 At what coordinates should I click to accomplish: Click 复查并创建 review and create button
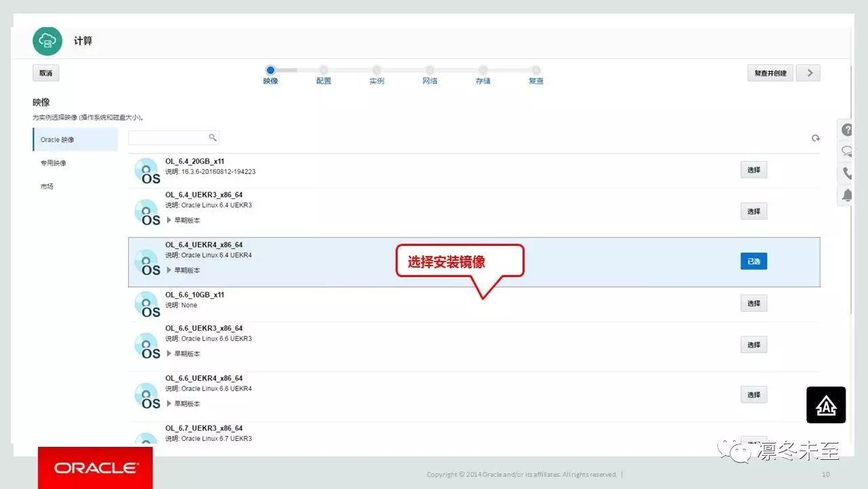(x=770, y=73)
